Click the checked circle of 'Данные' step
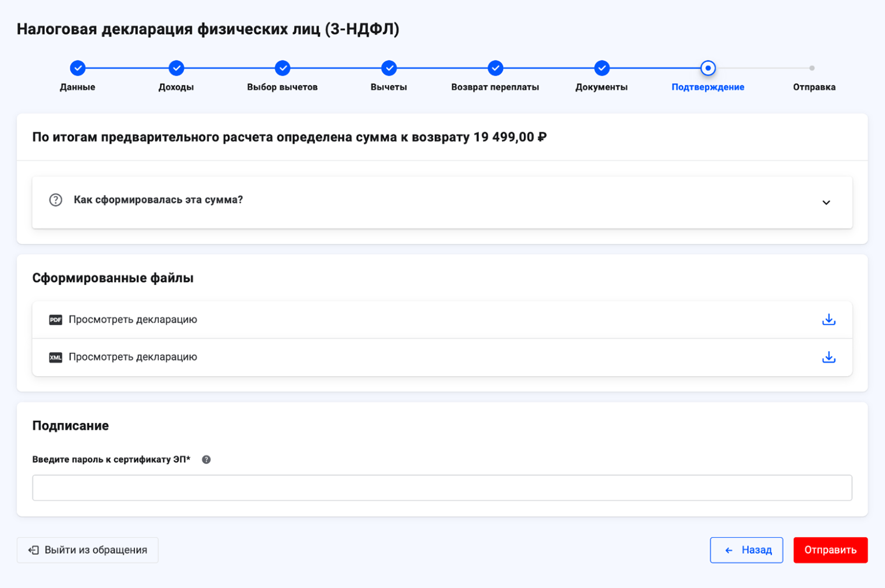The width and height of the screenshot is (885, 588). [x=77, y=68]
